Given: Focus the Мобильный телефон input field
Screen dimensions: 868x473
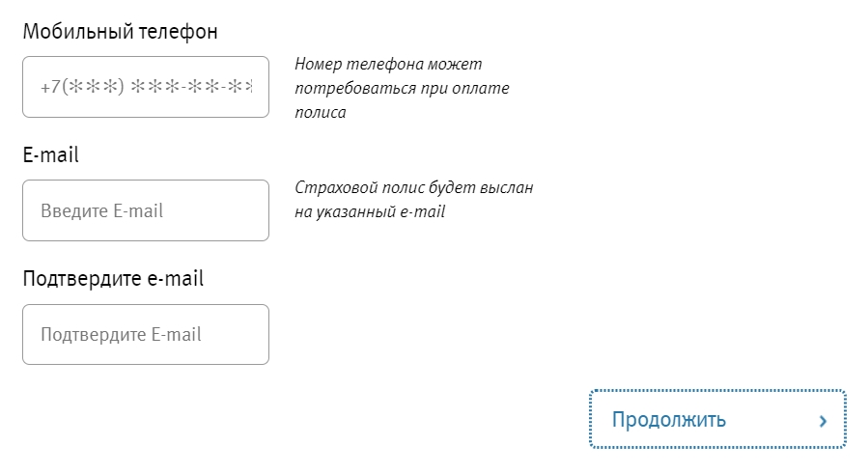Looking at the screenshot, I should click(145, 87).
